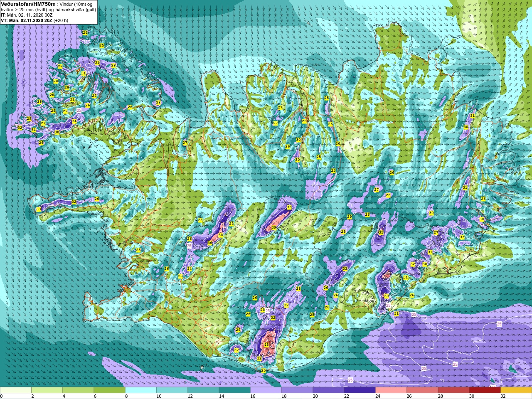Click the 'hviður > 25 m/s (hvítt)' line
The height and width of the screenshot is (399, 532).
pos(24,10)
